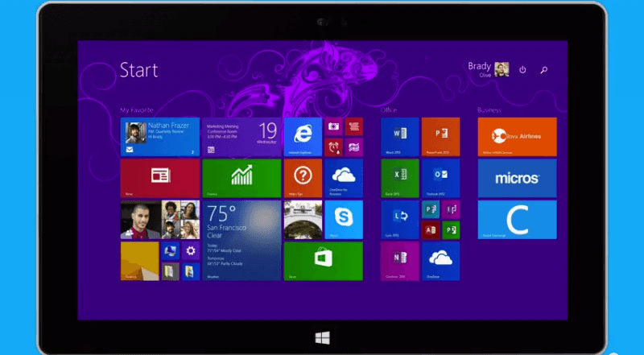The height and width of the screenshot is (355, 644).
Task: Open the PC Settings gear tile
Action: 191,250
